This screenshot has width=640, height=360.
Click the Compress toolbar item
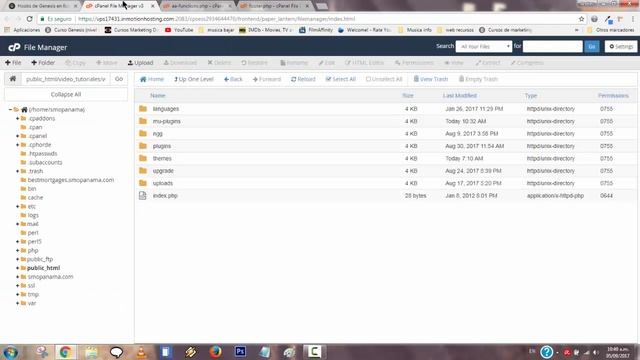click(527, 63)
